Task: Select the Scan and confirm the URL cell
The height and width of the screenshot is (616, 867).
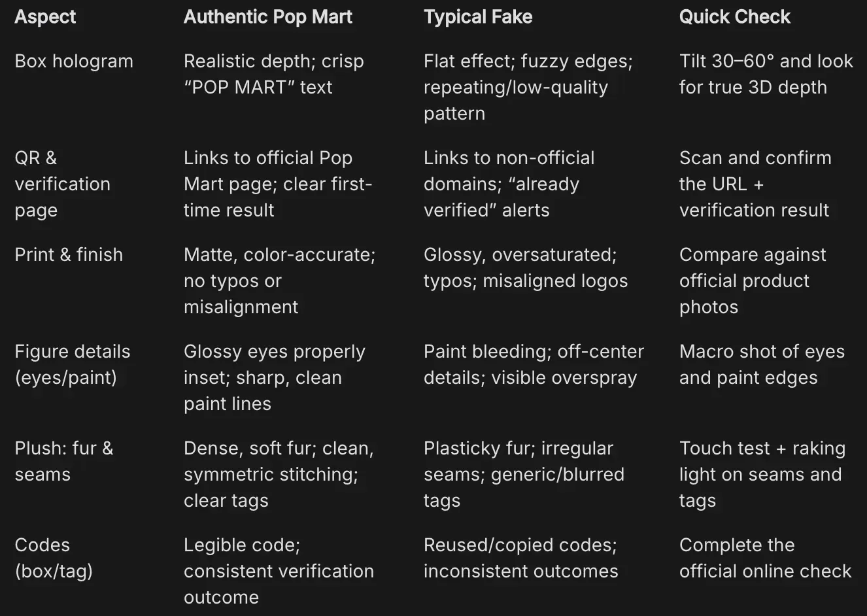Action: click(755, 184)
